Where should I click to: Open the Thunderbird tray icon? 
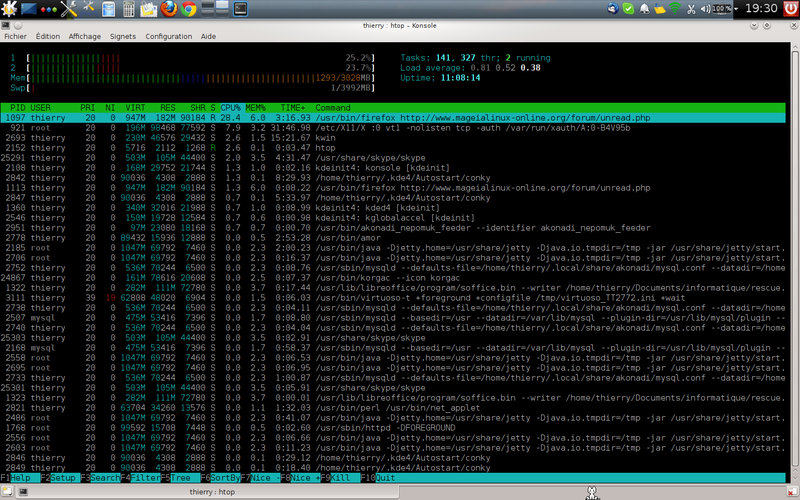click(x=613, y=9)
